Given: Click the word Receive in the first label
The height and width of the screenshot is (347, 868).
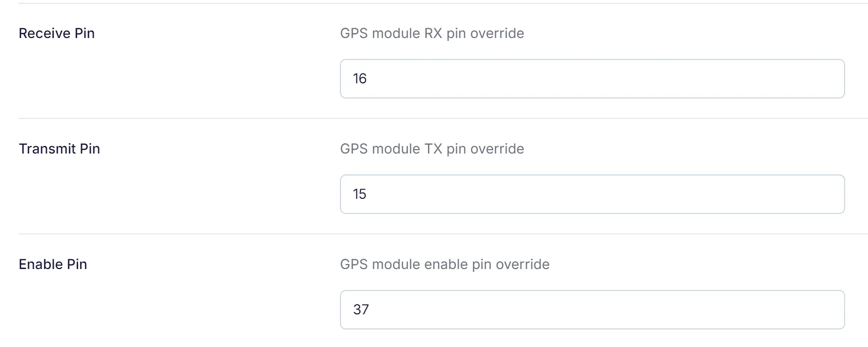Looking at the screenshot, I should coord(44,33).
